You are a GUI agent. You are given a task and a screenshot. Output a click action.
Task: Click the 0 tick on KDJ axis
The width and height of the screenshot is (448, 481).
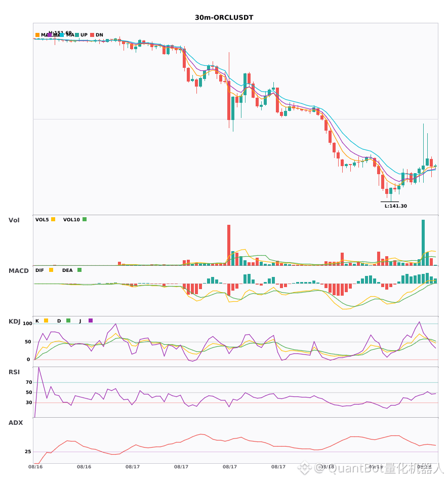coord(28,359)
